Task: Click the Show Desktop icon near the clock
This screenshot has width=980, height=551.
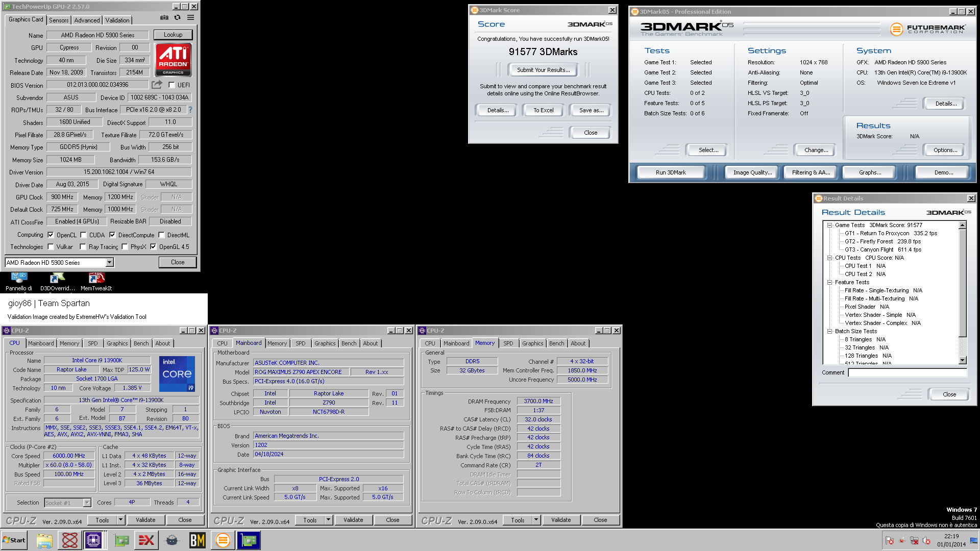Action: point(974,540)
